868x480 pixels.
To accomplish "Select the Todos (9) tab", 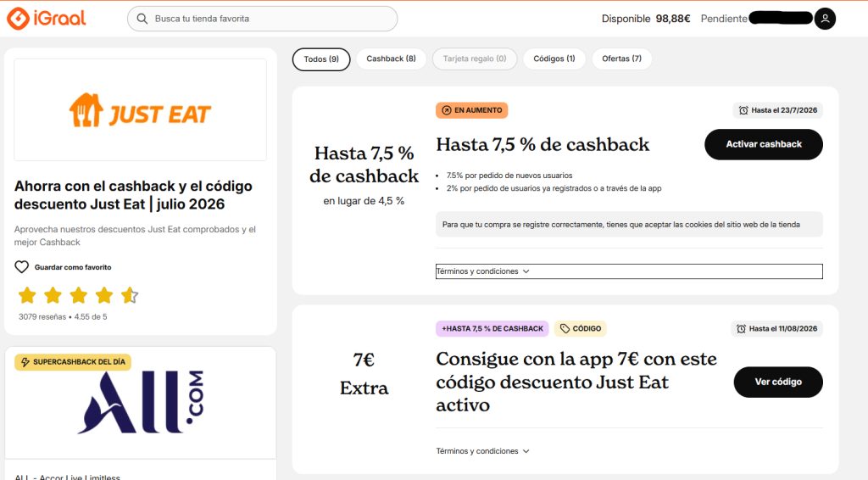I will click(x=321, y=59).
